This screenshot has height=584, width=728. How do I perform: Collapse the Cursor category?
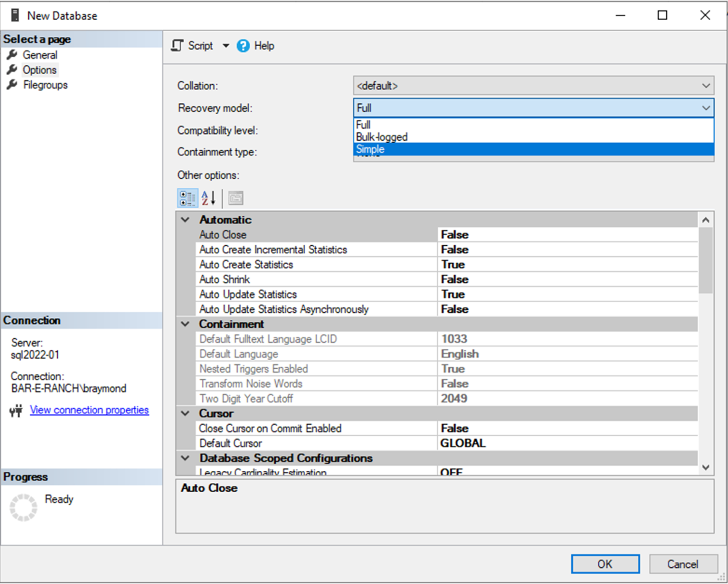pyautogui.click(x=185, y=414)
